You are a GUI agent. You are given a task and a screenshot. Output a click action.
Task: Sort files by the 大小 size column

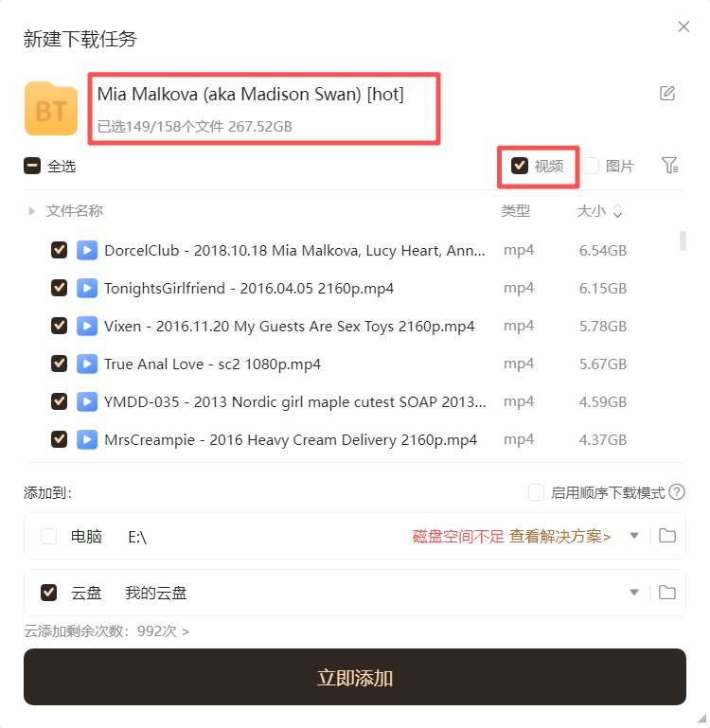coord(599,211)
